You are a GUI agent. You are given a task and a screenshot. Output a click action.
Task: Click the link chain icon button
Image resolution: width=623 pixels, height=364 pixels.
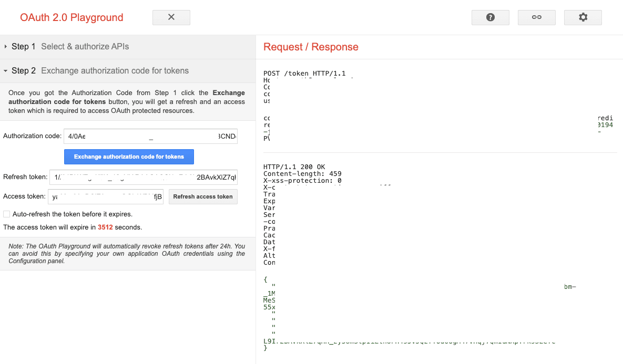coord(536,17)
